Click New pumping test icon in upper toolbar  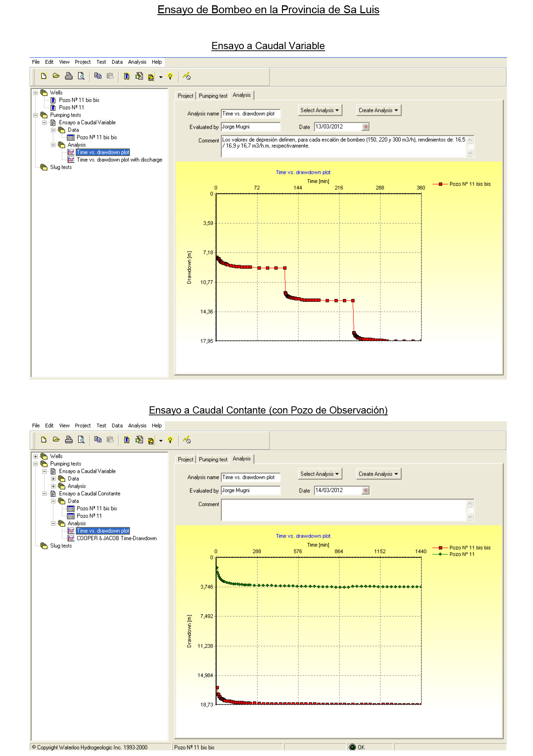point(139,76)
